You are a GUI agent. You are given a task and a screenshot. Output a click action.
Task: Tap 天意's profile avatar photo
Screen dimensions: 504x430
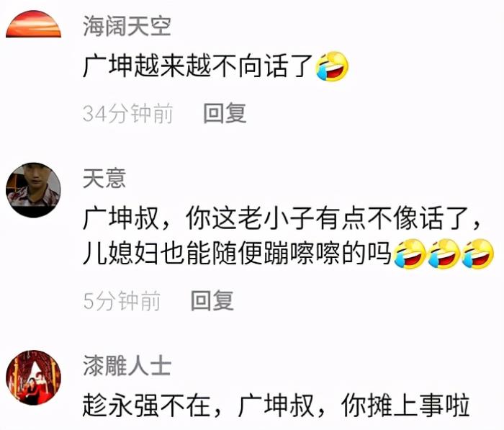33,189
